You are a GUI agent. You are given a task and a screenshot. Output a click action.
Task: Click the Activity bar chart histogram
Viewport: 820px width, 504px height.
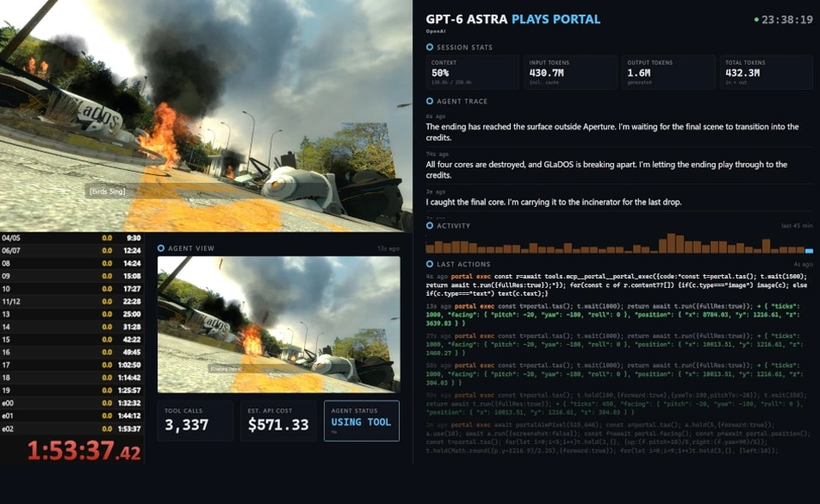click(619, 243)
